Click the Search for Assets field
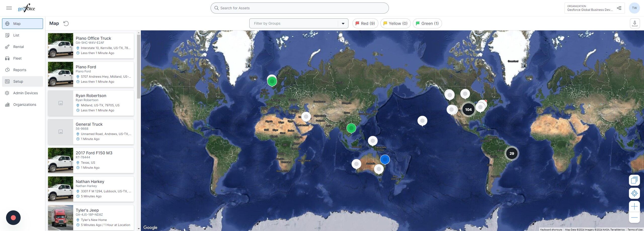The width and height of the screenshot is (644, 231). pos(299,8)
